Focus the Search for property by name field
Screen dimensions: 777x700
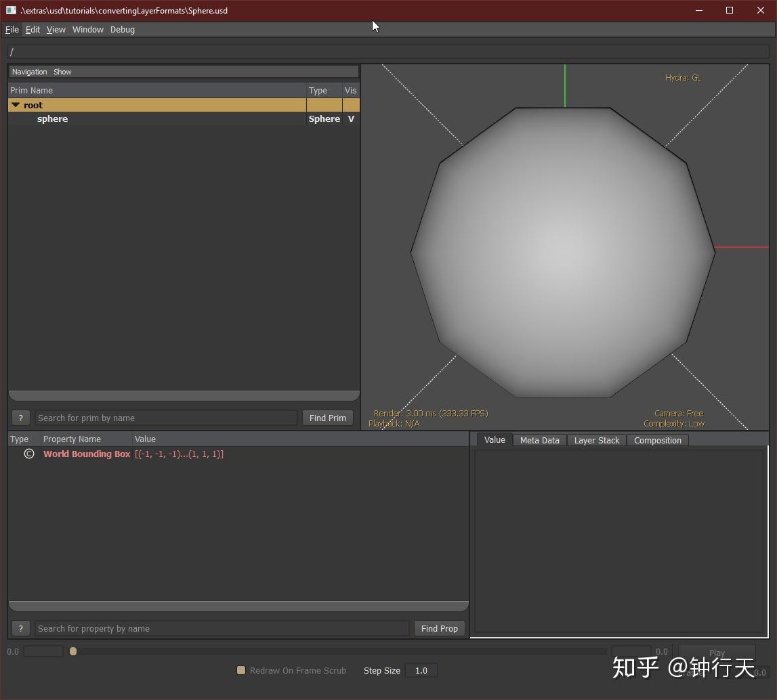coord(222,628)
